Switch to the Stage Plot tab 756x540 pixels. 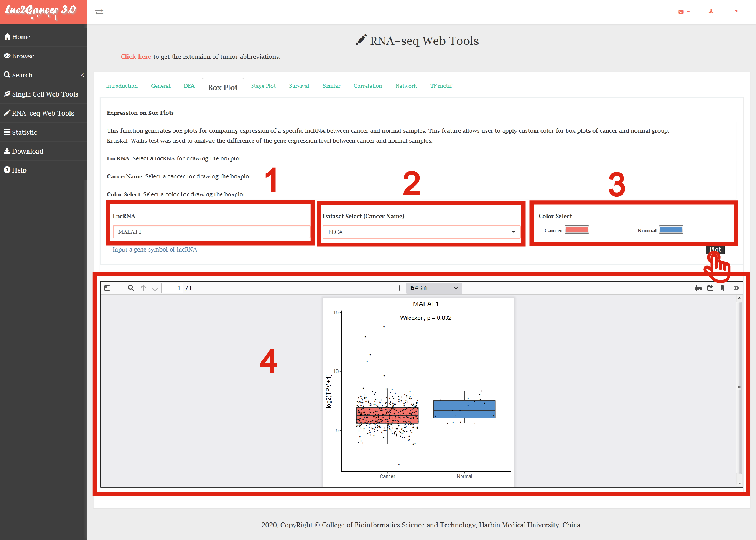point(263,86)
